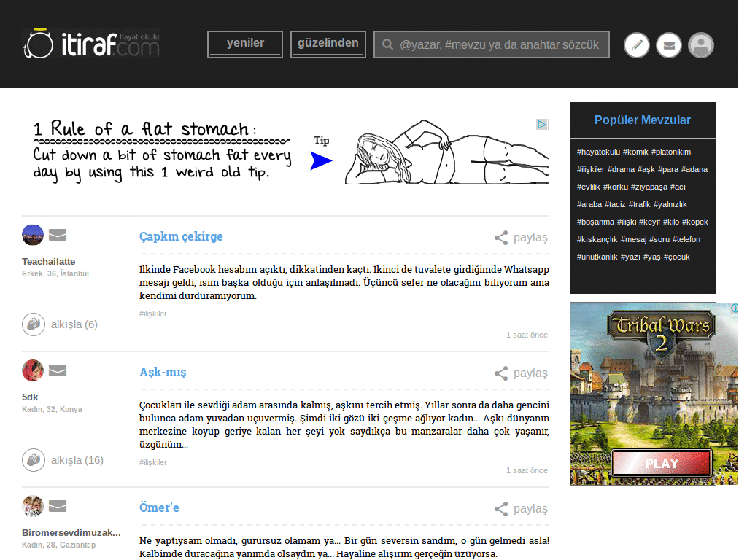Select the #kıskançlık topic tag
Screen dimensions: 747x560
(597, 239)
